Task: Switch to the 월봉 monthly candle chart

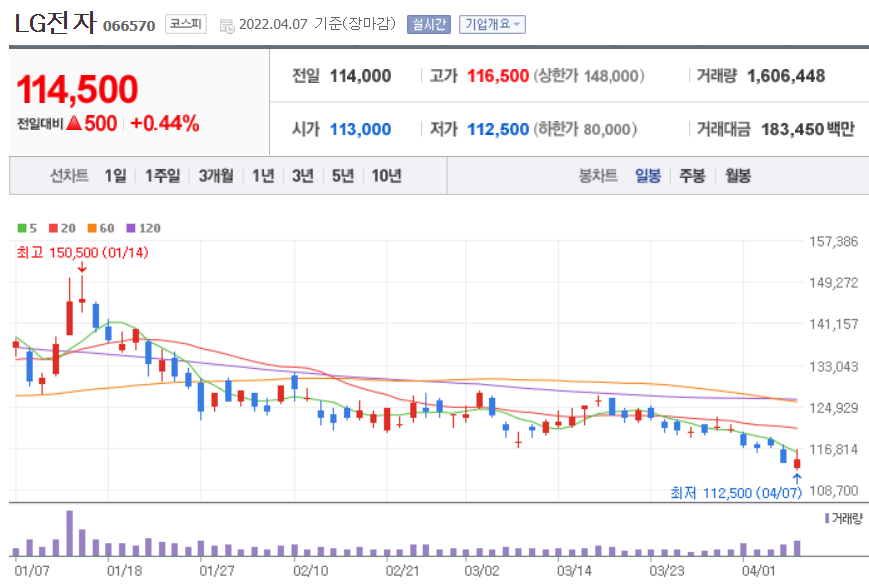Action: click(738, 176)
